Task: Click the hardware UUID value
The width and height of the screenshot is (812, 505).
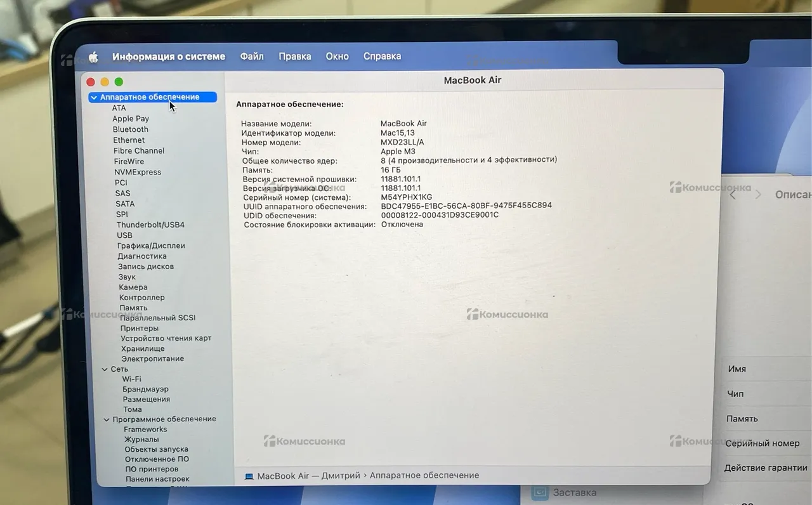Action: pos(466,206)
